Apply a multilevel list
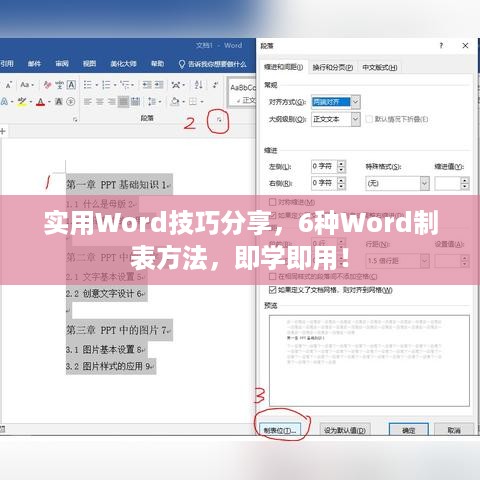 [x=125, y=85]
